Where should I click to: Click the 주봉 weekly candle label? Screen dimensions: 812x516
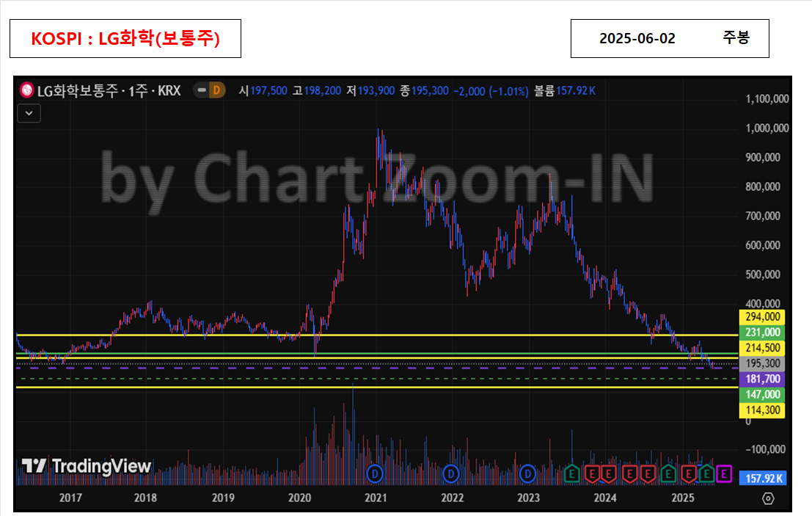click(736, 37)
